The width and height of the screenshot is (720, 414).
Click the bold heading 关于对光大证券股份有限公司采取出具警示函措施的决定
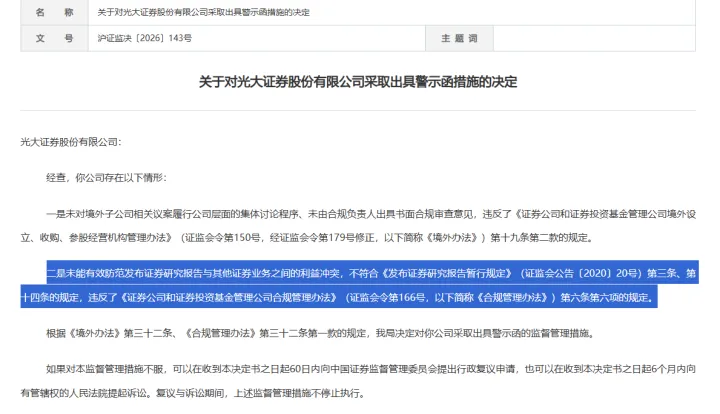(358, 82)
